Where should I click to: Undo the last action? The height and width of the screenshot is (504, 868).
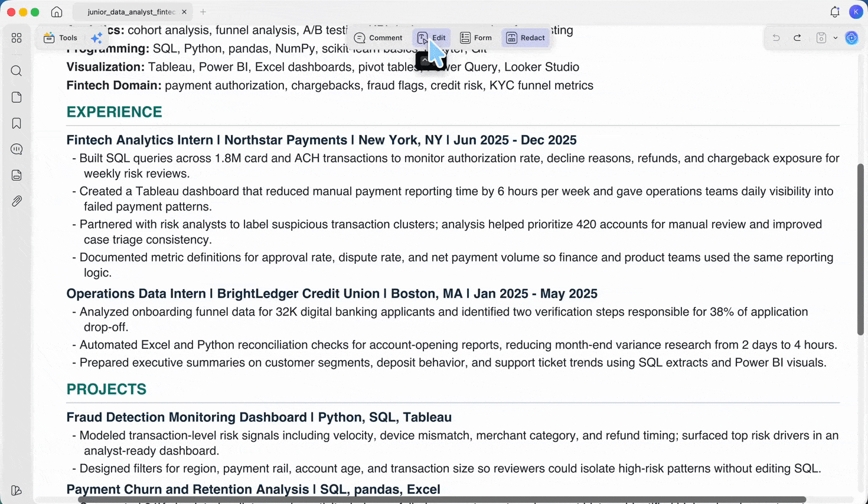click(776, 38)
